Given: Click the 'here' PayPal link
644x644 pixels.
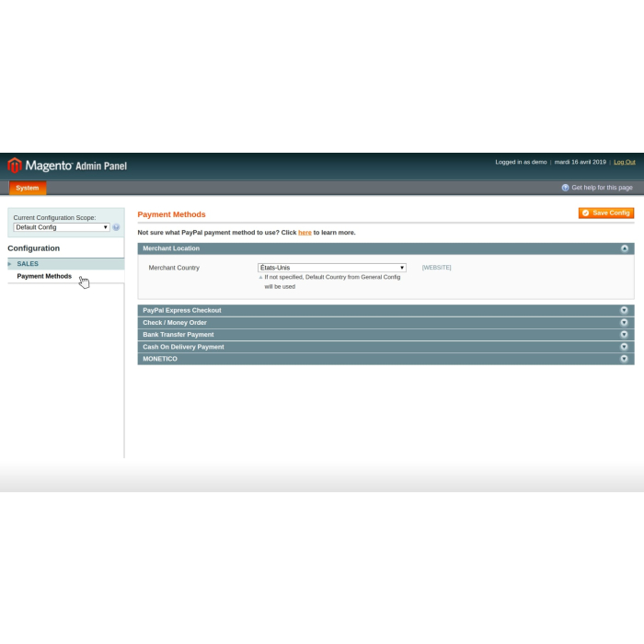Looking at the screenshot, I should click(305, 233).
